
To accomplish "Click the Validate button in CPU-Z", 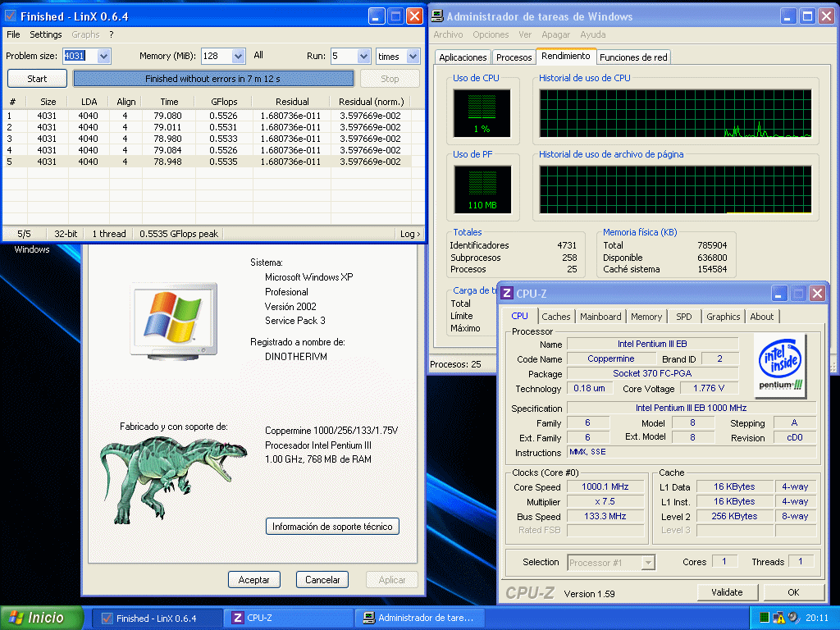I will (x=727, y=592).
